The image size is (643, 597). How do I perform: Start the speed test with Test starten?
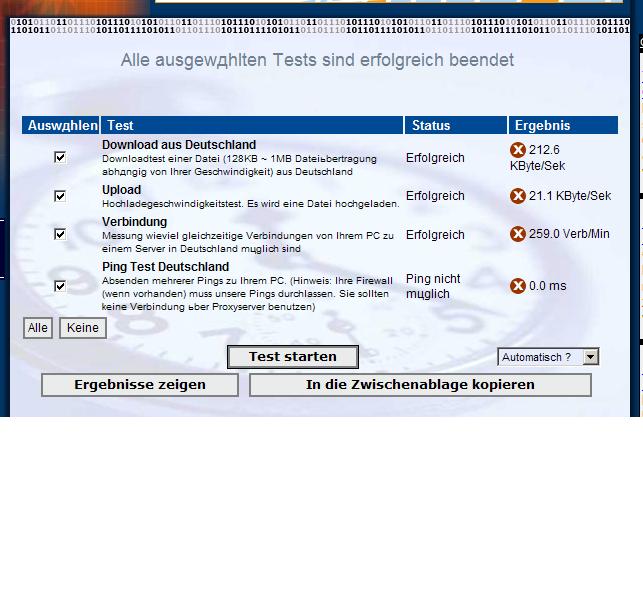click(294, 357)
